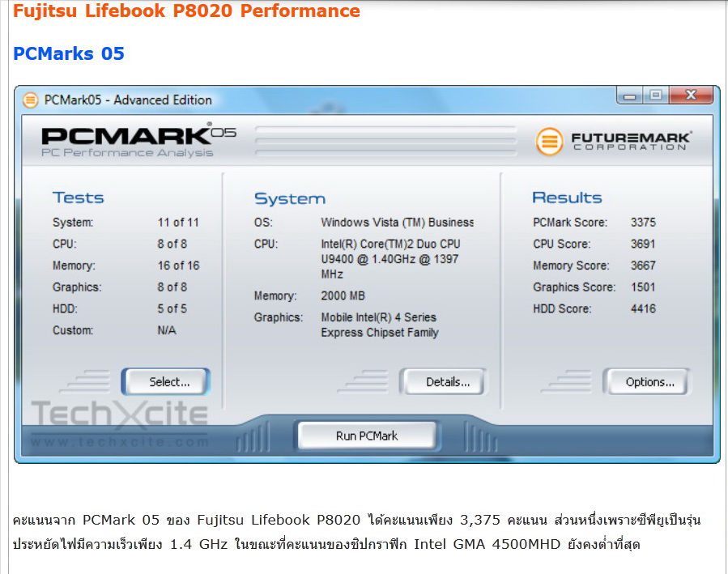Click OS value Windows Vista Business

pos(398,223)
